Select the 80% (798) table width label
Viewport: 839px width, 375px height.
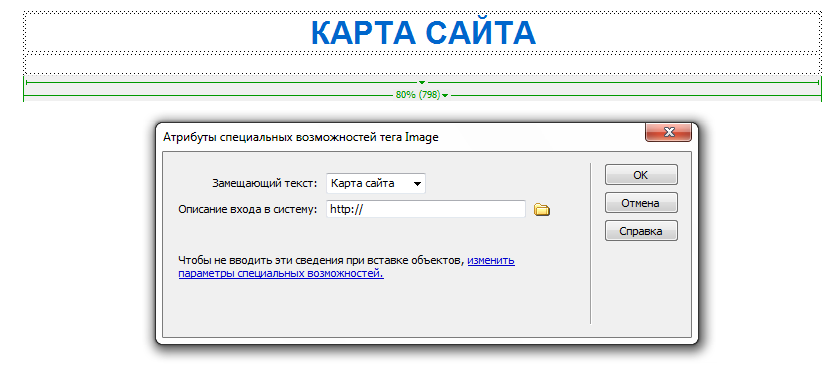pos(418,95)
